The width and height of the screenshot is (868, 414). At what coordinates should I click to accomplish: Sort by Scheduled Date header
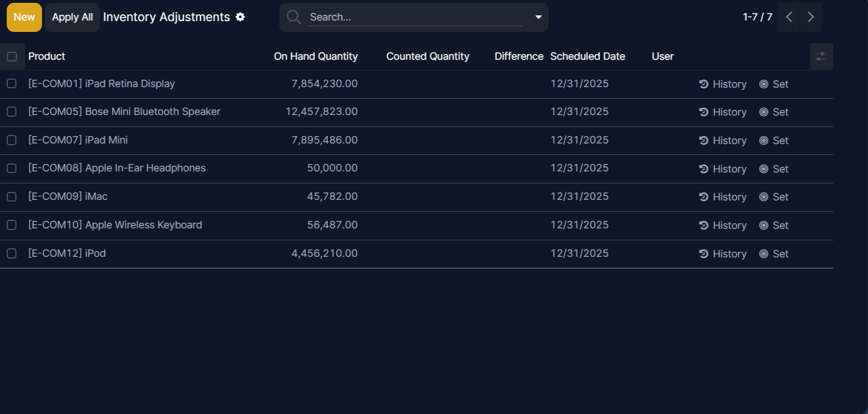point(587,56)
